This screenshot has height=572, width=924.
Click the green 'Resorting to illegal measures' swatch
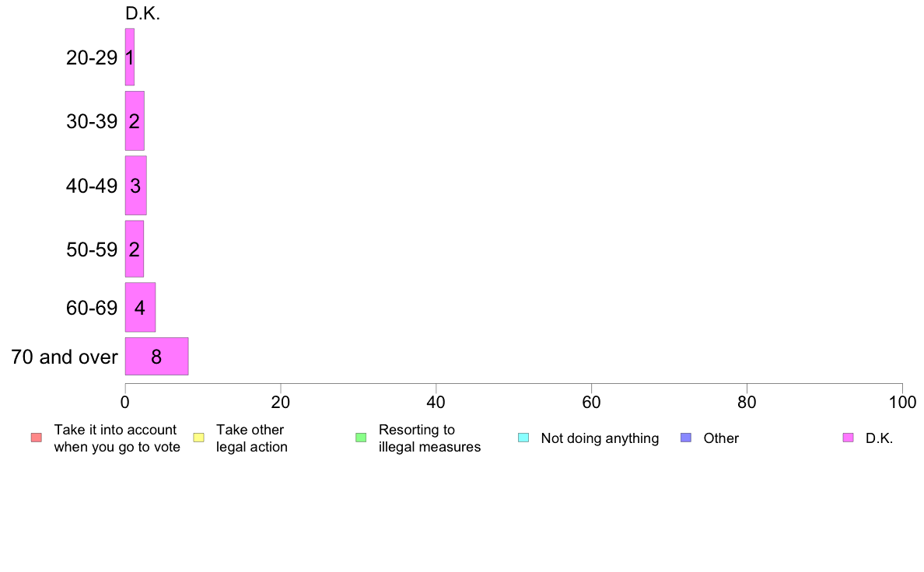click(361, 438)
